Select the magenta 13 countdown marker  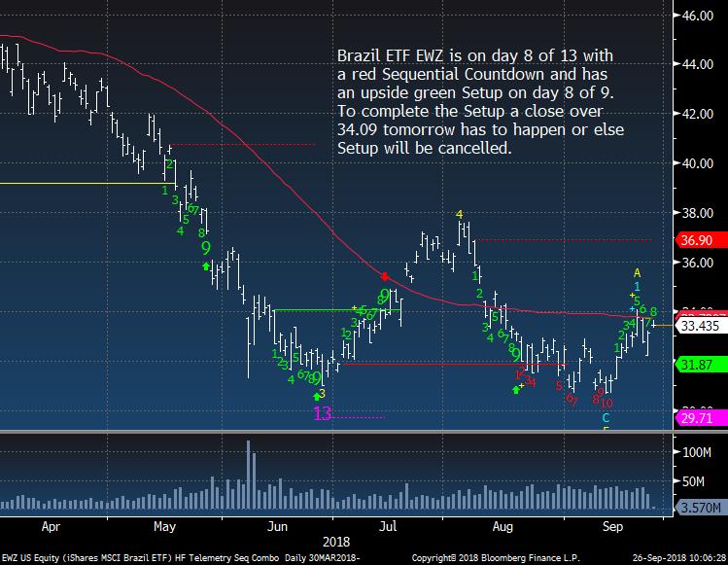323,413
